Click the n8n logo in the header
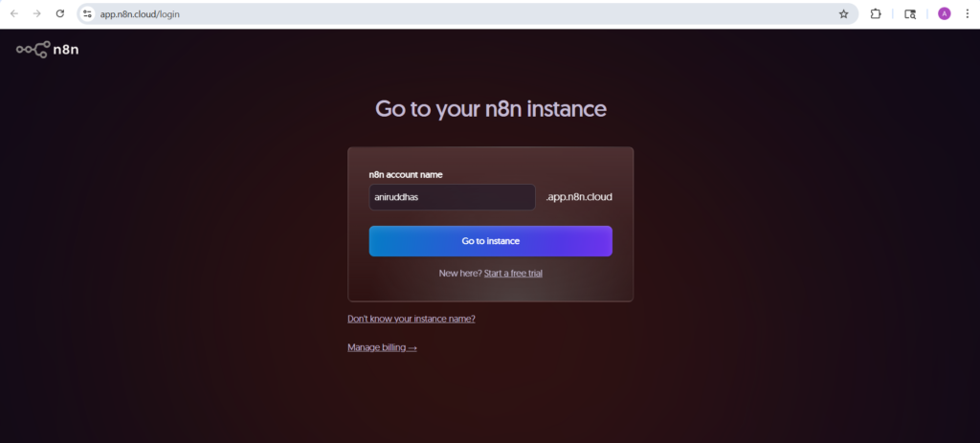The image size is (980, 443). (48, 50)
